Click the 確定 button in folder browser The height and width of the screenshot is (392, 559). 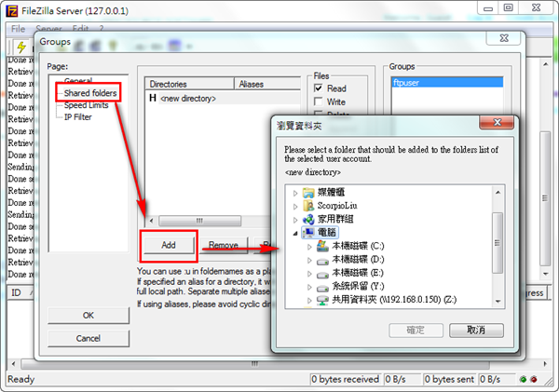[x=416, y=331]
